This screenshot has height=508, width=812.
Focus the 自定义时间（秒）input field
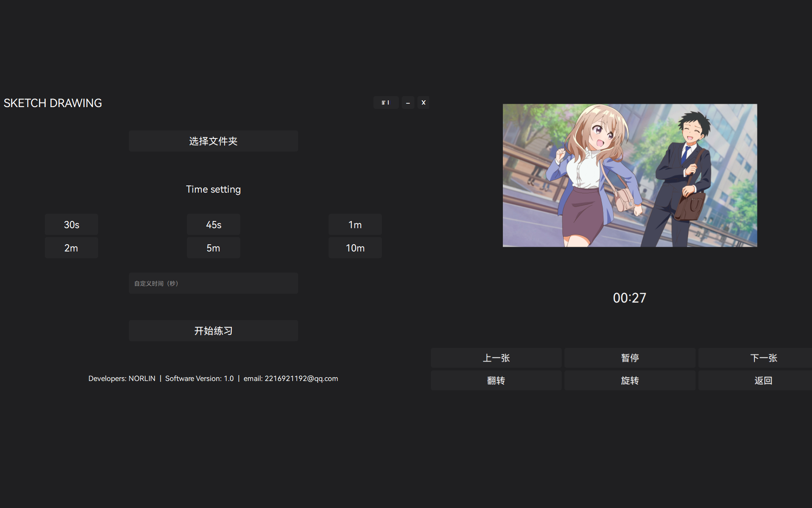click(214, 283)
